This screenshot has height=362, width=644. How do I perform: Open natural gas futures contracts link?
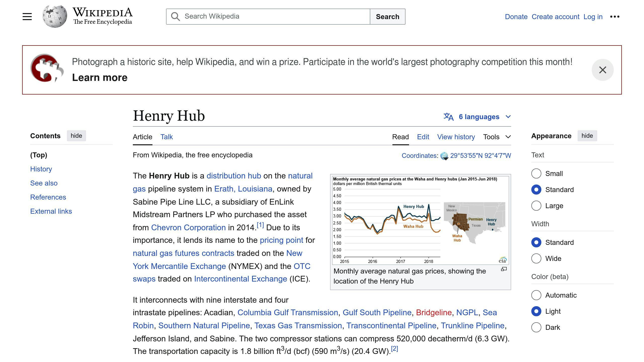[x=183, y=253]
